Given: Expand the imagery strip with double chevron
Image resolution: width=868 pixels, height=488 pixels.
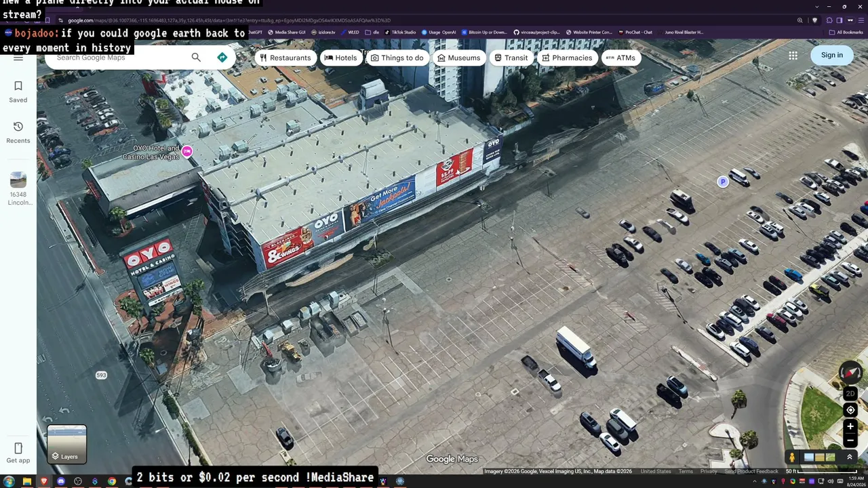Looking at the screenshot, I should click(x=850, y=457).
